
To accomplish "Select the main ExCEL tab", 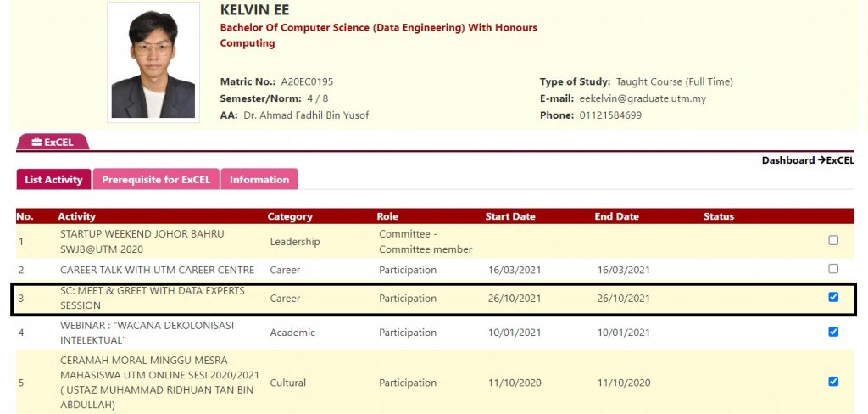I will 53,143.
